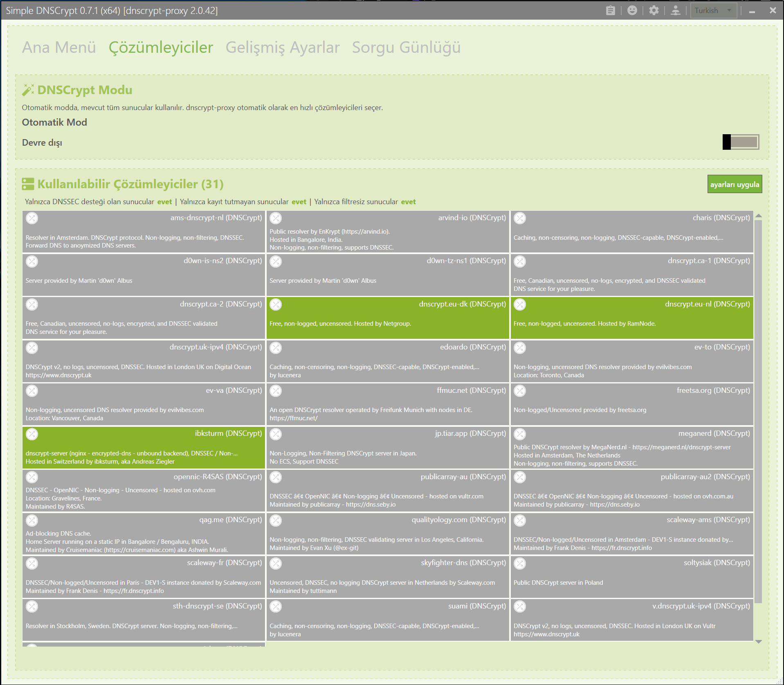Open the clipboard log icon in title bar
Viewport: 784px width, 685px height.
pos(610,10)
